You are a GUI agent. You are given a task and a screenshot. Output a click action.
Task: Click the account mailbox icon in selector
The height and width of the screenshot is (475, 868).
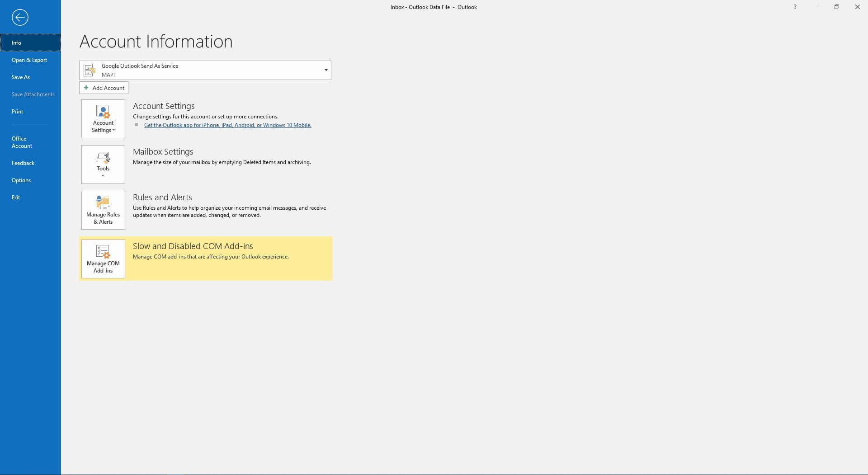click(90, 70)
